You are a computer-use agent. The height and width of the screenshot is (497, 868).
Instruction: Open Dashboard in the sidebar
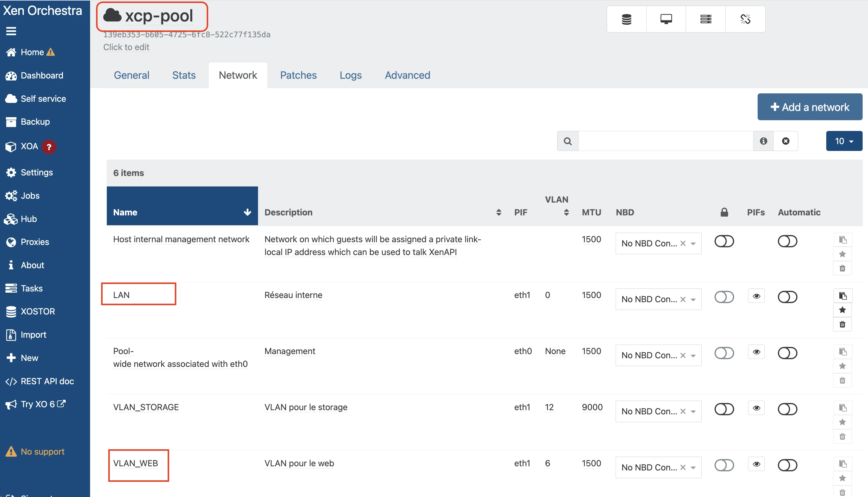pyautogui.click(x=35, y=75)
